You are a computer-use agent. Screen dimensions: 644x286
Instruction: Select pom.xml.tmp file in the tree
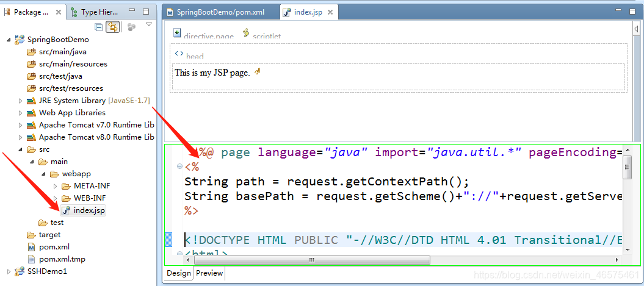click(56, 259)
